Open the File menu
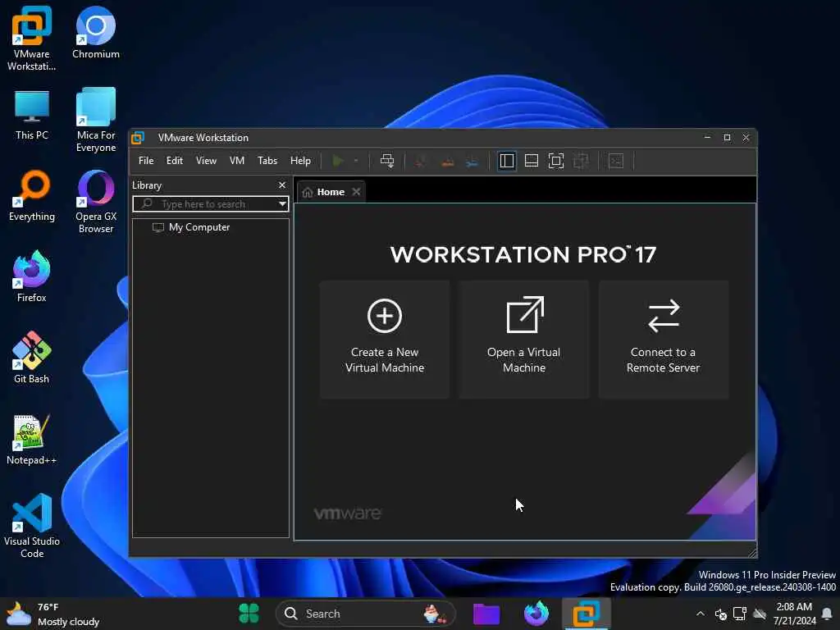840x630 pixels. coord(146,161)
